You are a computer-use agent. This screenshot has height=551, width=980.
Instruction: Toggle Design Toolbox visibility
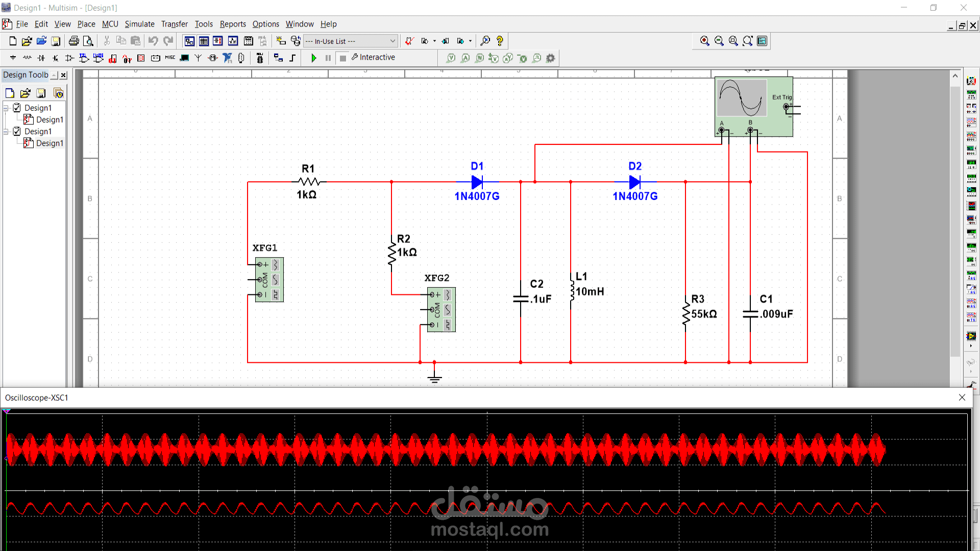(189, 41)
